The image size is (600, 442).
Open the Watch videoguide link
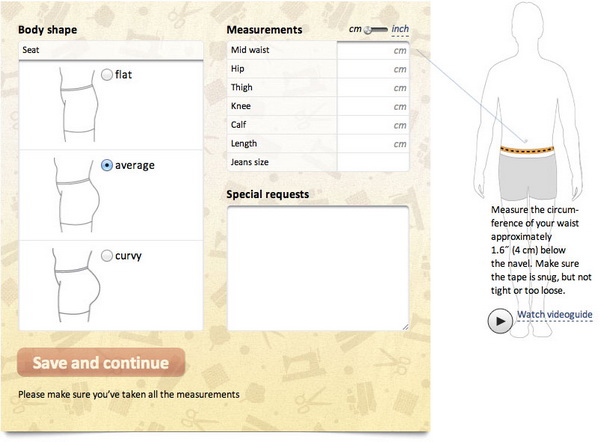555,317
